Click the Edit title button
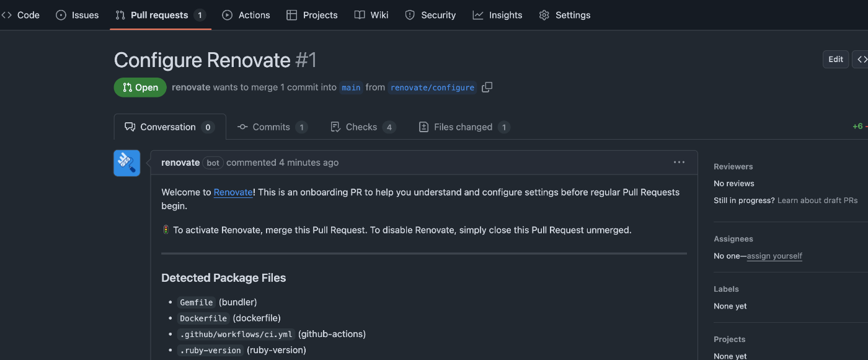This screenshot has width=868, height=360. (x=836, y=60)
